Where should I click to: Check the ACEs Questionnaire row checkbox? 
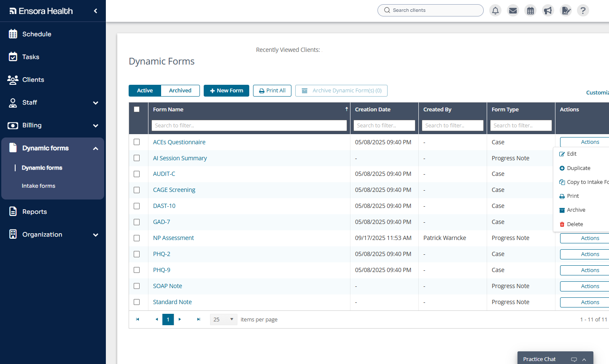(137, 142)
